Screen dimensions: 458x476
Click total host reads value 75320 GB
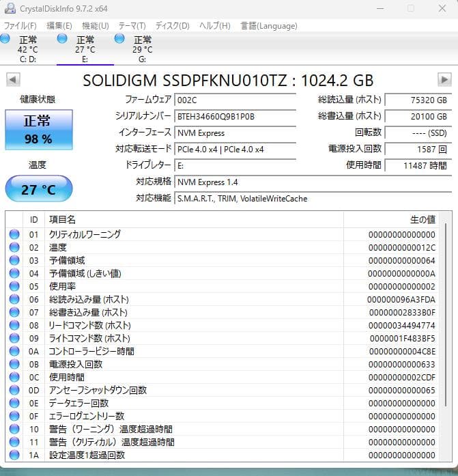click(x=418, y=100)
